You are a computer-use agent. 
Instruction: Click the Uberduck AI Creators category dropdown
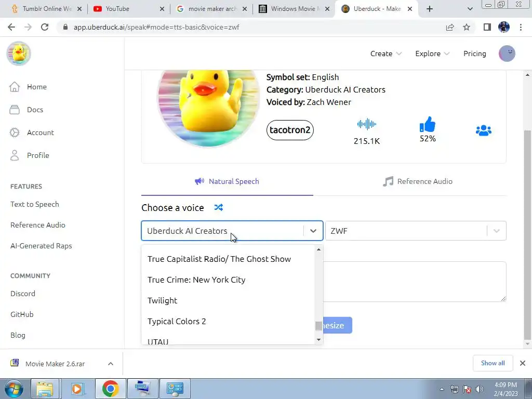232,231
